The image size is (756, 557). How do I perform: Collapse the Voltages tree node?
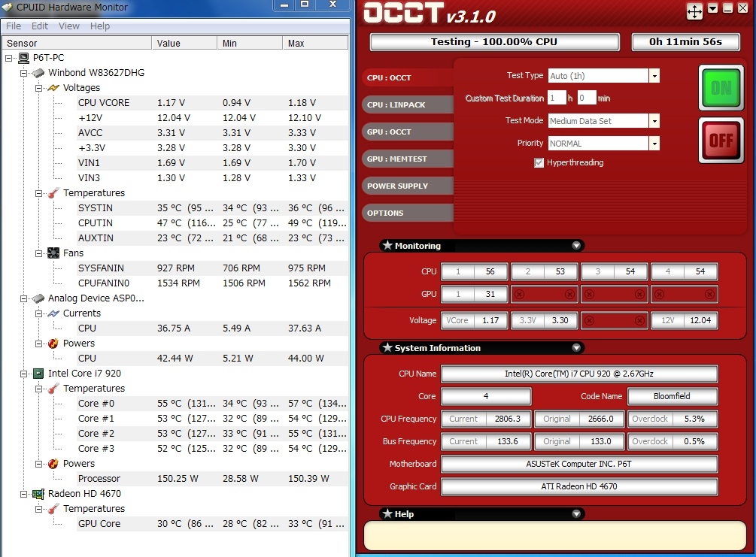click(38, 88)
